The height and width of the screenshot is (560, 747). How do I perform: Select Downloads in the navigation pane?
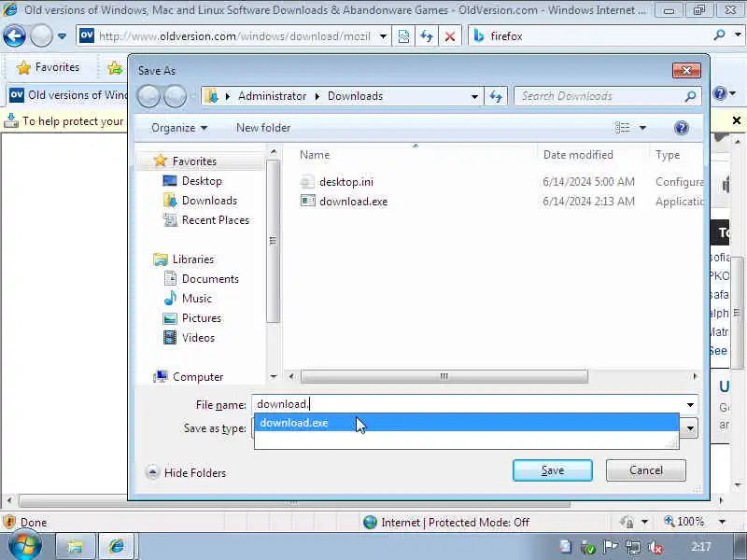coord(209,201)
